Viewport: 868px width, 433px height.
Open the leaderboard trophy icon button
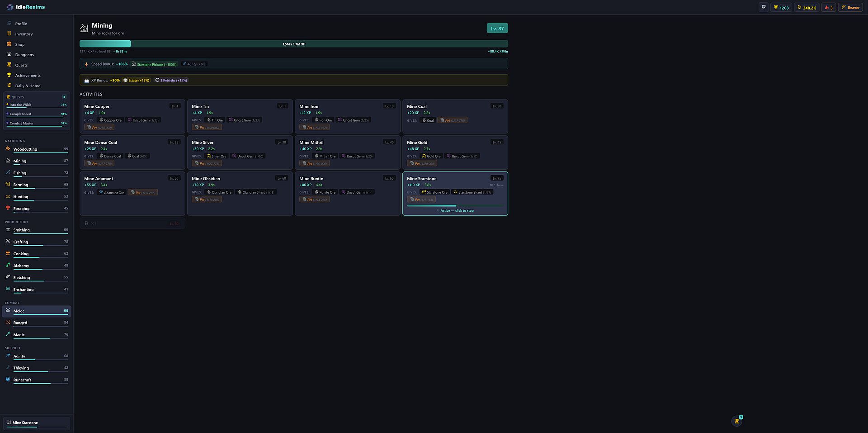(x=764, y=7)
